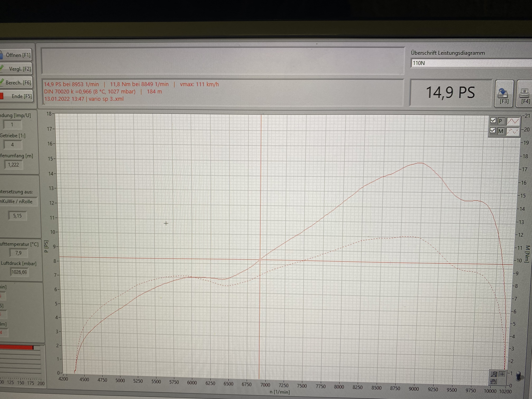Click the Ende [F5] button
This screenshot has height=399, width=532.
coord(16,96)
